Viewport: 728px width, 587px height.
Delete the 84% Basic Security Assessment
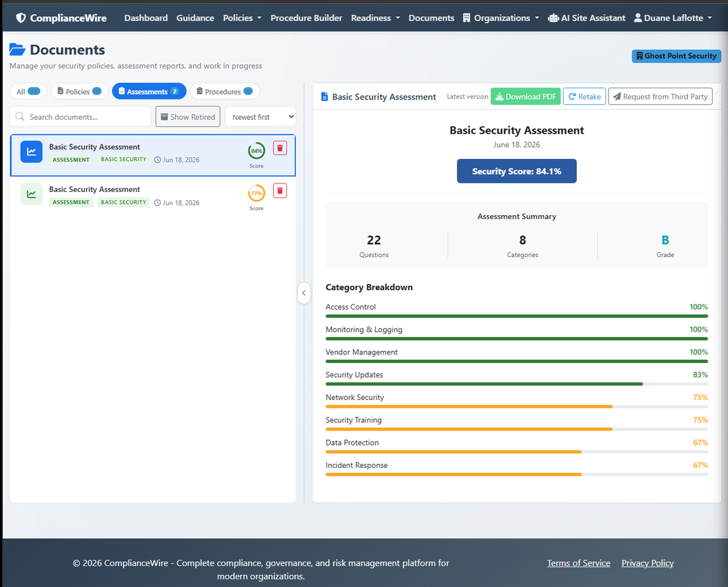click(x=279, y=149)
